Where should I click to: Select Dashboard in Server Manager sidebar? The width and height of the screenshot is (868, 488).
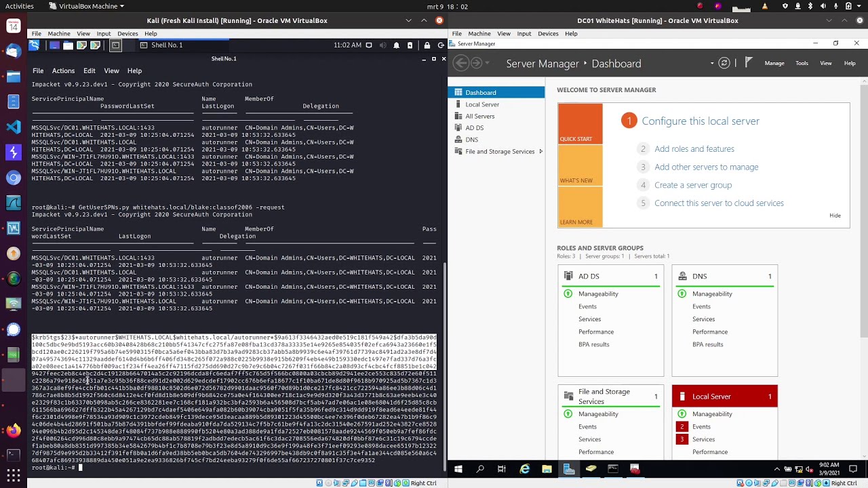click(x=496, y=92)
